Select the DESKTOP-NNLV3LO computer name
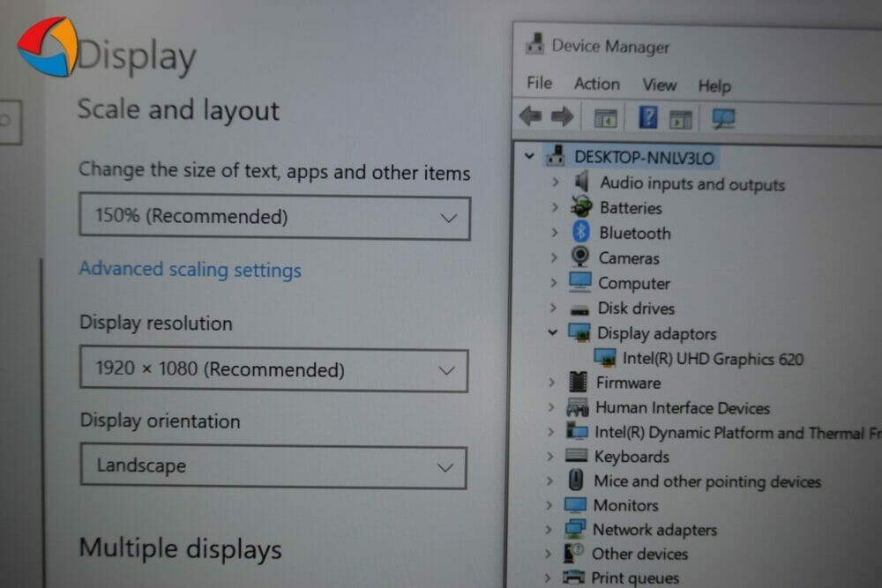Image resolution: width=882 pixels, height=588 pixels. pyautogui.click(x=644, y=158)
